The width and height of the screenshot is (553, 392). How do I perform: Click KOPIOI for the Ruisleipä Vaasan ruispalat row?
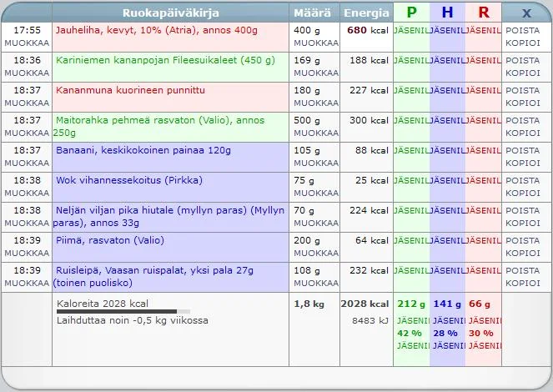(x=523, y=283)
